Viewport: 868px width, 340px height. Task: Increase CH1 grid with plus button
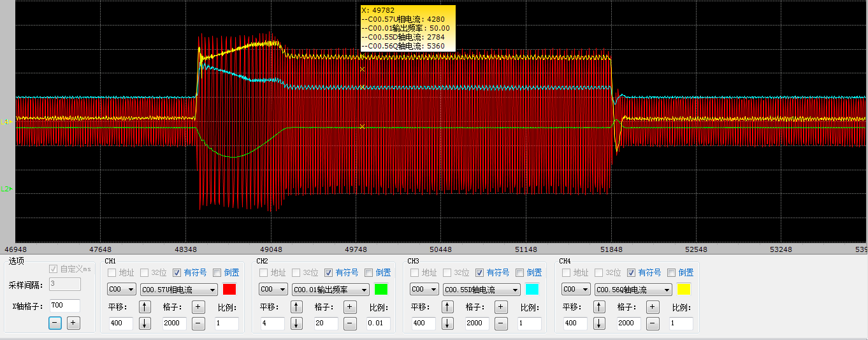coord(199,307)
